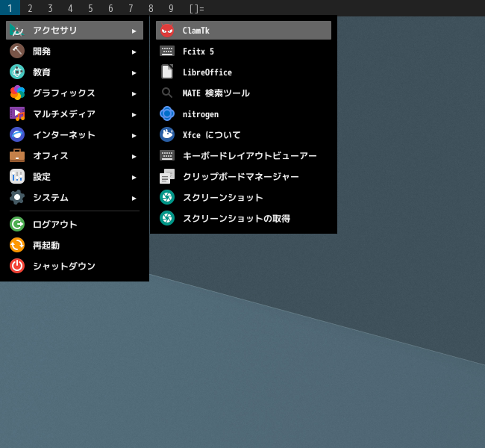This screenshot has height=448, width=485.
Task: Click the グラフィックス label text
Action: point(64,93)
